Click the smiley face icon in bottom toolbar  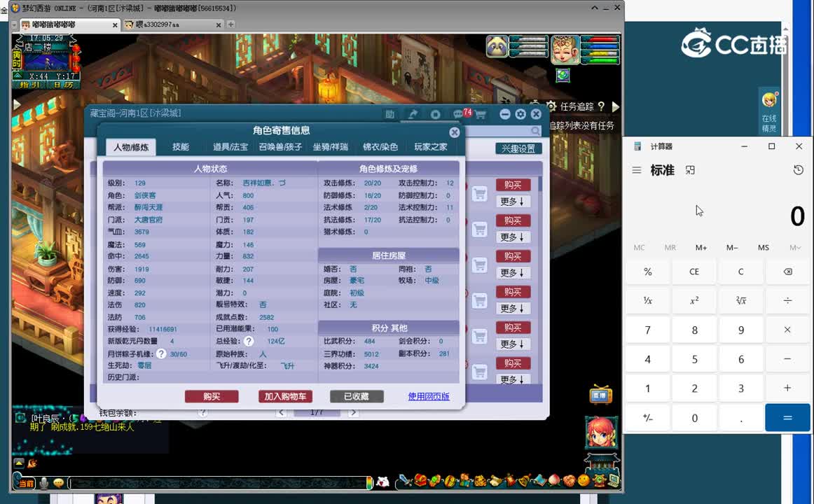coord(584,481)
